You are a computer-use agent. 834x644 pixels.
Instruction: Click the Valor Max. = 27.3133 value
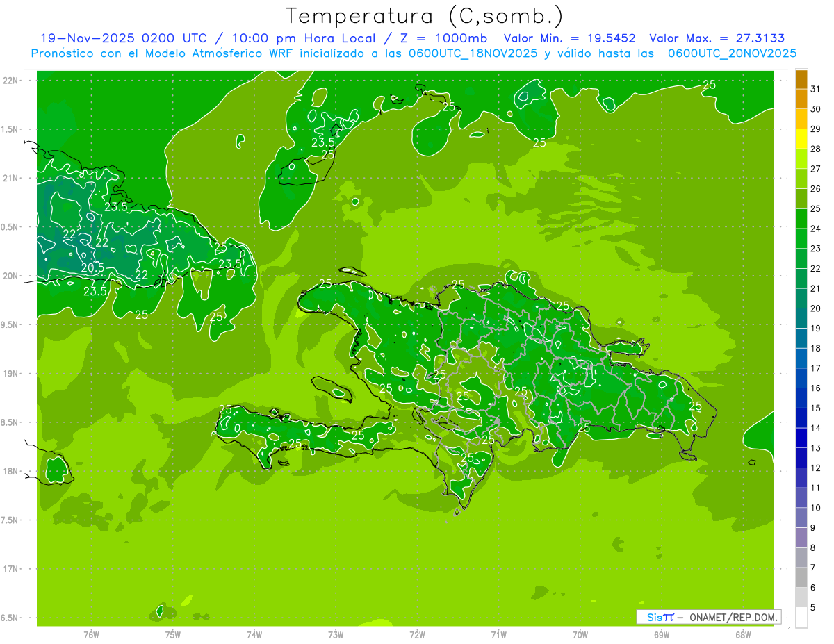click(717, 38)
